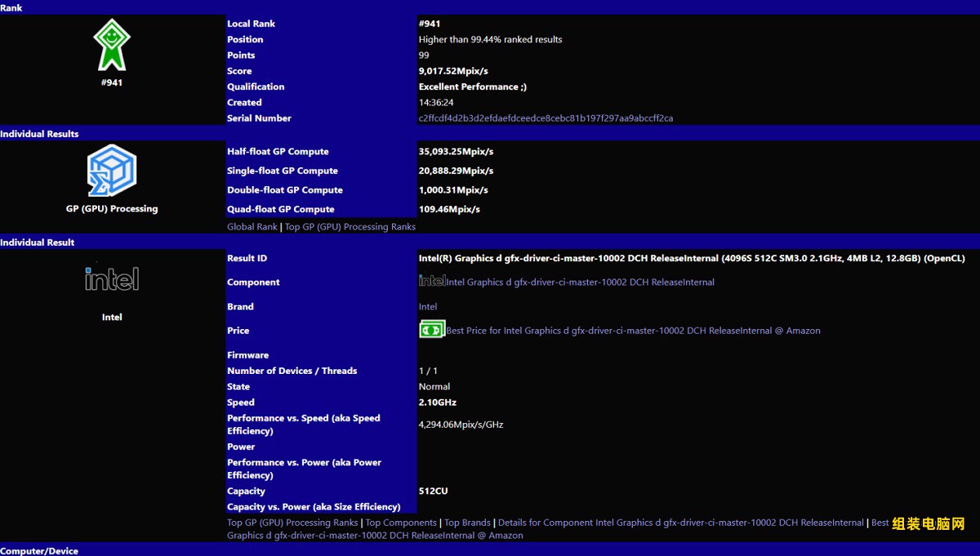Select the Quad-float value 109.46Mpix/s

coord(449,209)
